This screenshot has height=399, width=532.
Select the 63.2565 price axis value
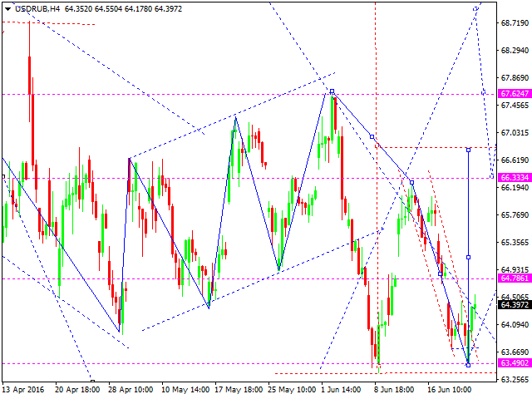(515, 379)
